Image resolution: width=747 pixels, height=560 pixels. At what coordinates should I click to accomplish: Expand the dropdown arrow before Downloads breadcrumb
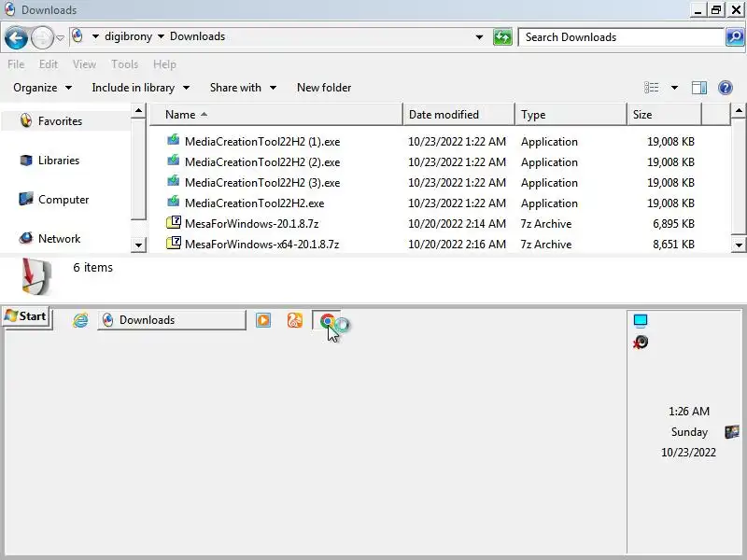point(161,36)
